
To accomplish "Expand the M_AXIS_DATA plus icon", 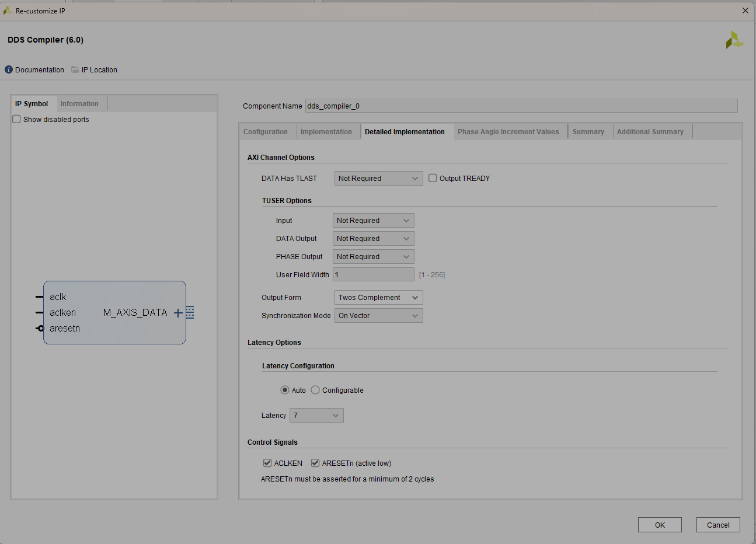I will click(x=179, y=313).
